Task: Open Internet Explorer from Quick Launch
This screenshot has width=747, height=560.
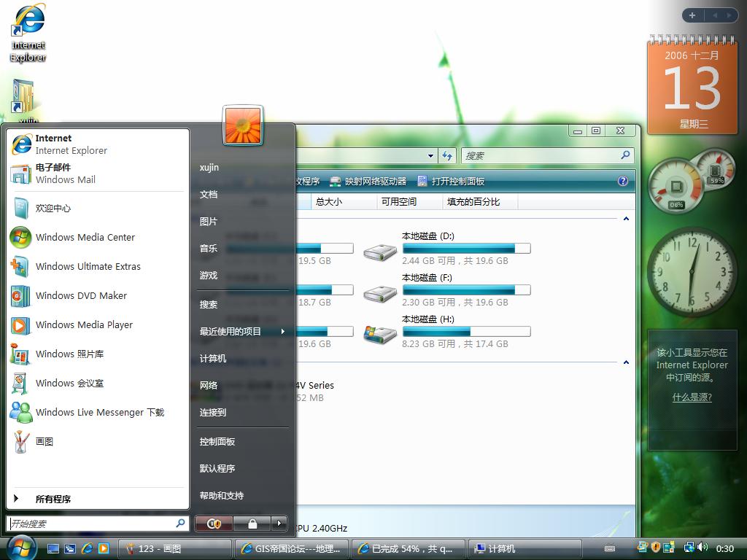Action: [x=87, y=548]
